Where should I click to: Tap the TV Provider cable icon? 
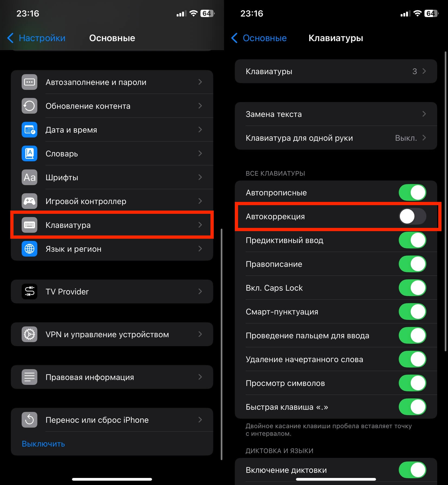coord(29,291)
